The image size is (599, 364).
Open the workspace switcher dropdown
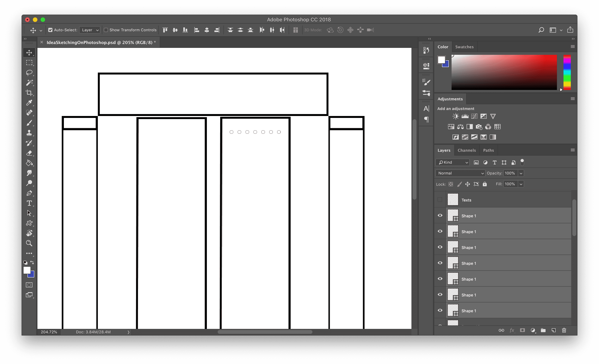pos(561,30)
